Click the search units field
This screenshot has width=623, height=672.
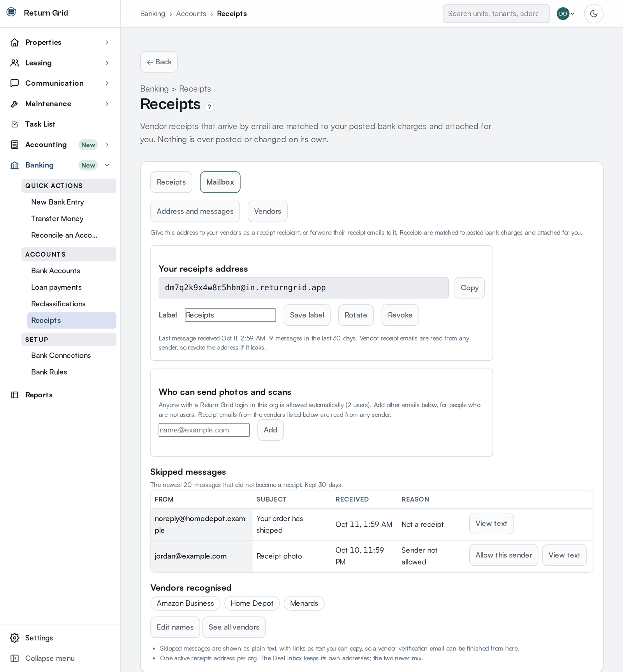(x=496, y=14)
